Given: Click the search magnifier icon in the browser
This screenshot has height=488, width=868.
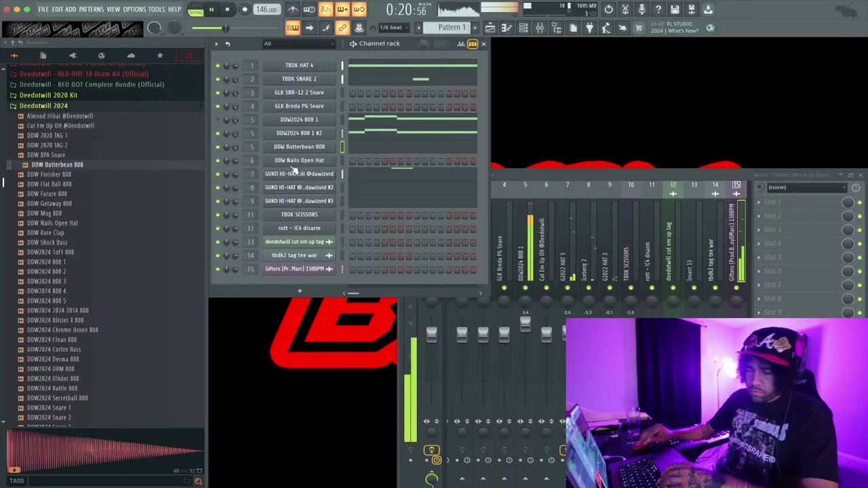Looking at the screenshot, I should 198,481.
